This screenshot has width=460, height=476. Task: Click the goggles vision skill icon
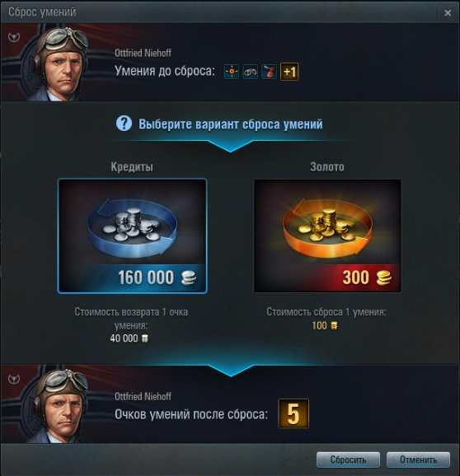pyautogui.click(x=251, y=72)
